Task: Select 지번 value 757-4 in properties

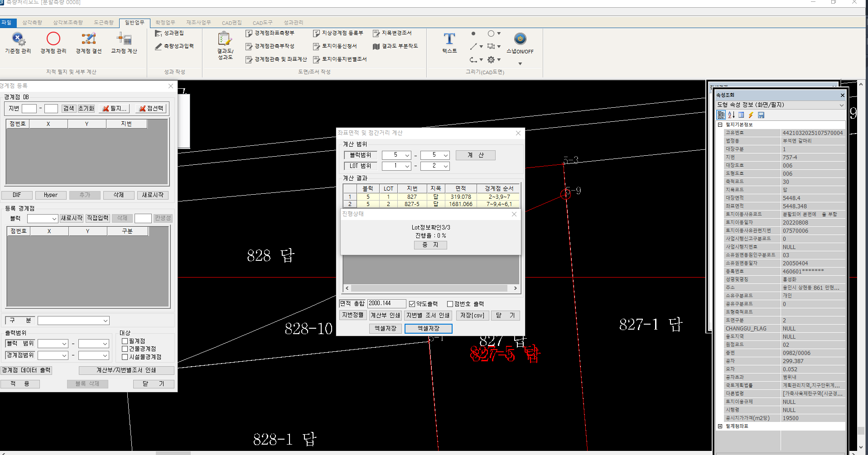Action: [813, 158]
